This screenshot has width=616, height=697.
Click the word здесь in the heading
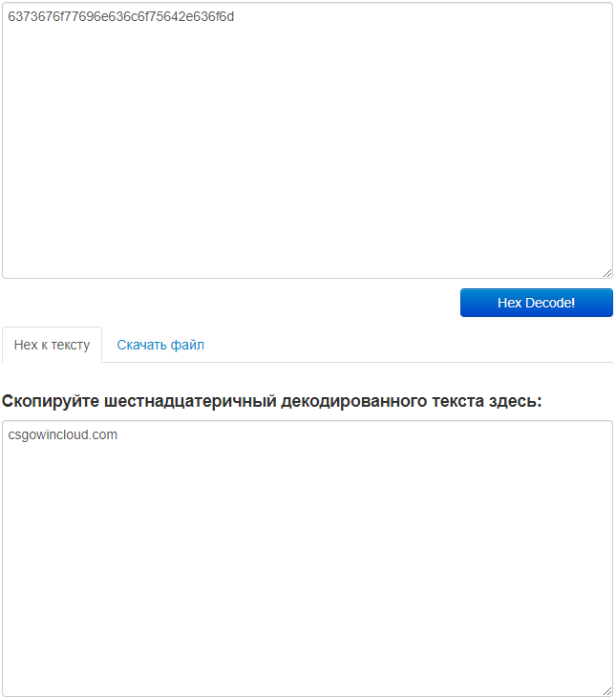point(516,401)
